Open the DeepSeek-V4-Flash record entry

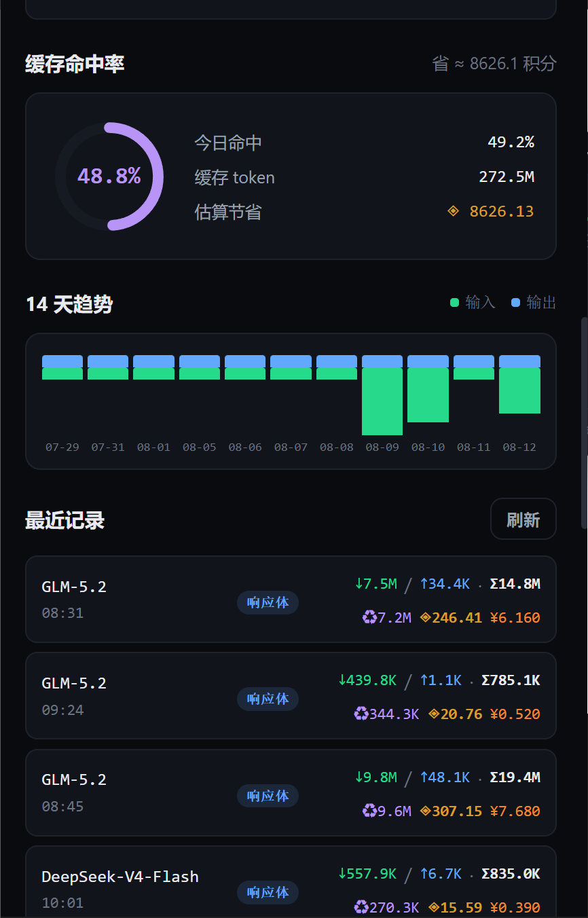tap(291, 882)
